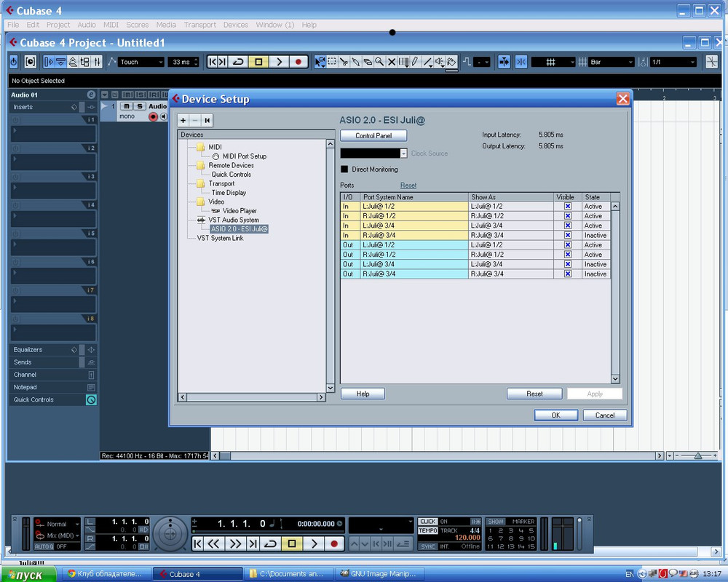Open snap mode grid dropdown
The image size is (728, 582).
click(x=553, y=62)
